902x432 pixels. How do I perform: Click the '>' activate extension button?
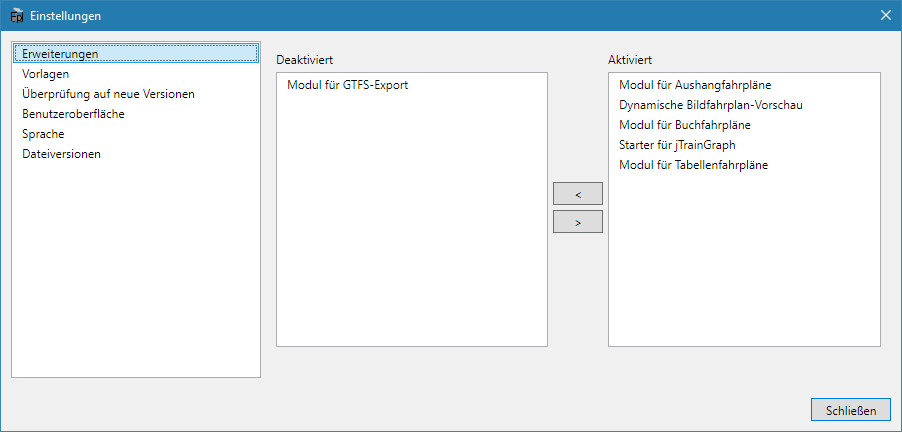click(x=578, y=222)
